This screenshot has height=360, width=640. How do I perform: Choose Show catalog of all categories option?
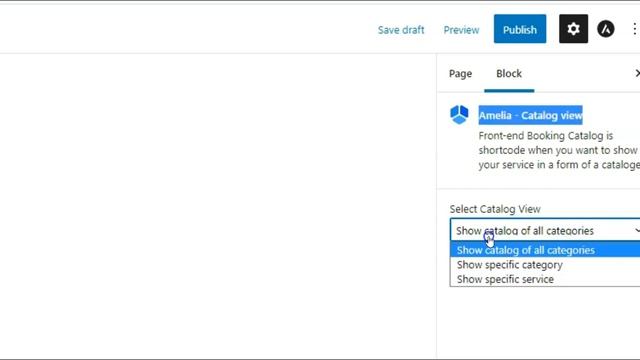click(x=545, y=250)
